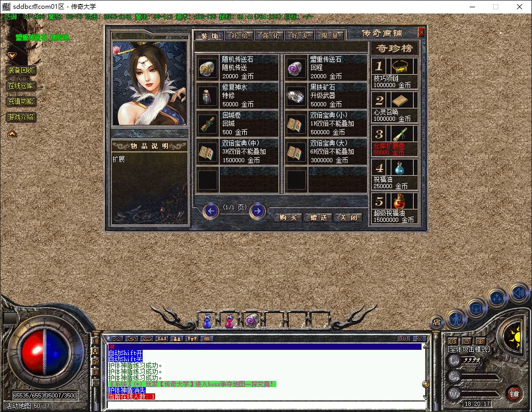Click the third small icon above attack mode

[480, 341]
